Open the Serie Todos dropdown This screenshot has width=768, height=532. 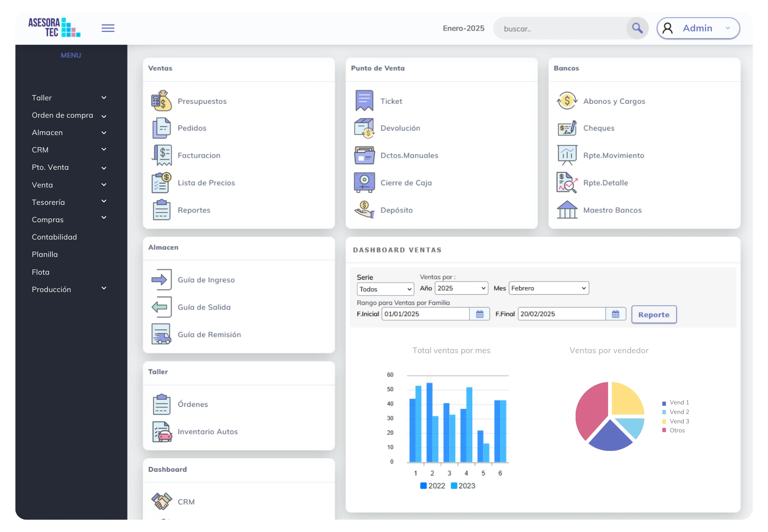point(385,289)
